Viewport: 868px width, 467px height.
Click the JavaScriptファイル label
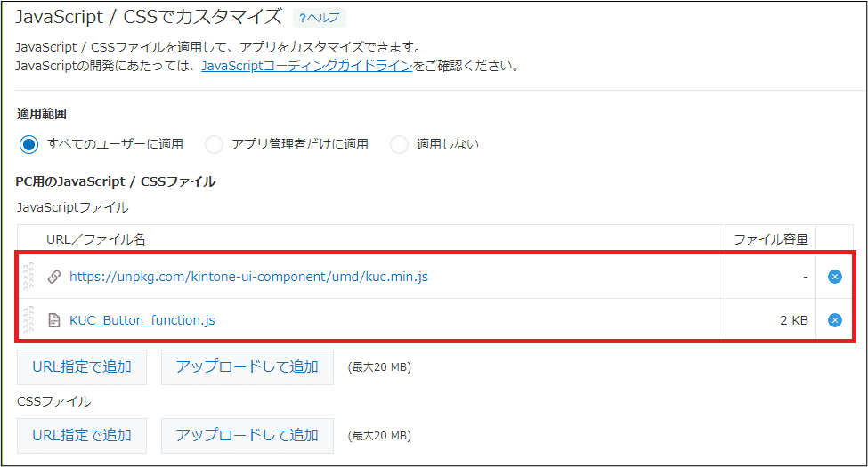coord(72,207)
